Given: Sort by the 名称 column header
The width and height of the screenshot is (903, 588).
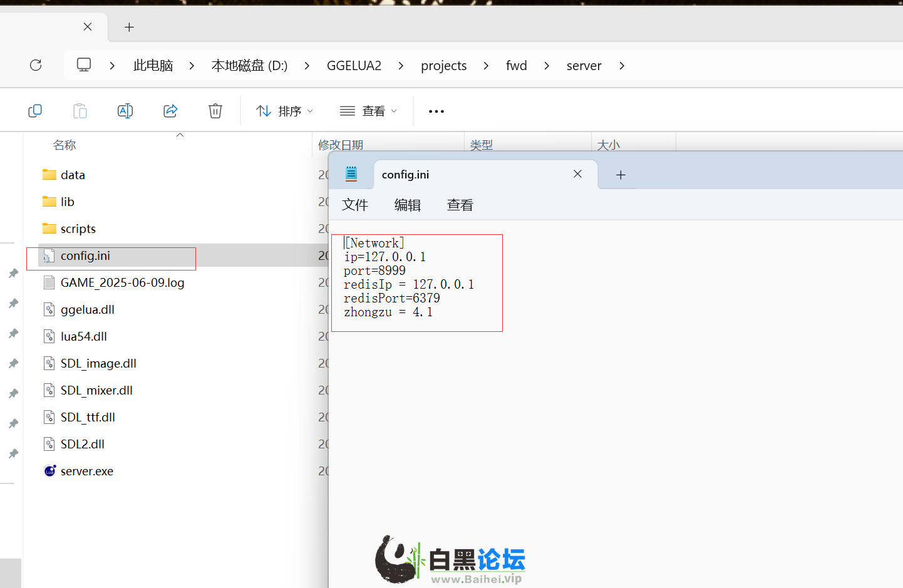Looking at the screenshot, I should [64, 145].
